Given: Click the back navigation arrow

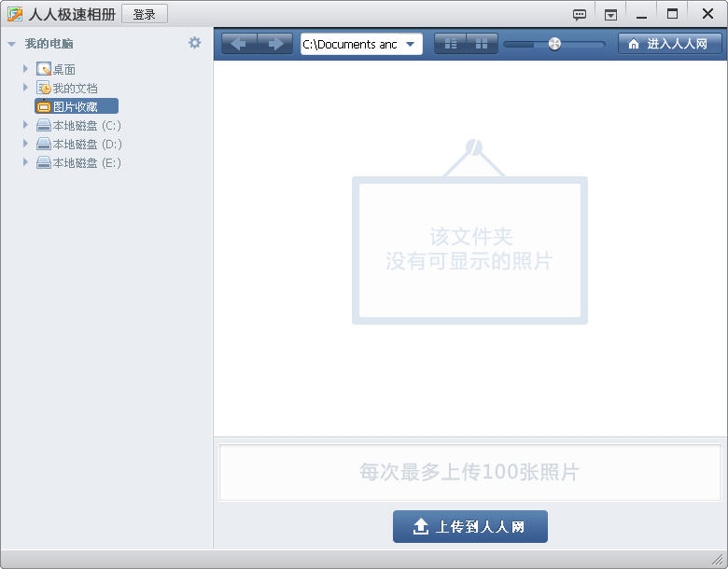Looking at the screenshot, I should click(239, 44).
